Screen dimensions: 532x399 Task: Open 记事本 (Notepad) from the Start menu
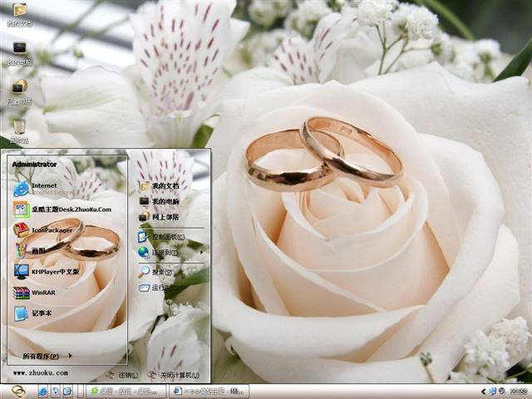point(33,313)
